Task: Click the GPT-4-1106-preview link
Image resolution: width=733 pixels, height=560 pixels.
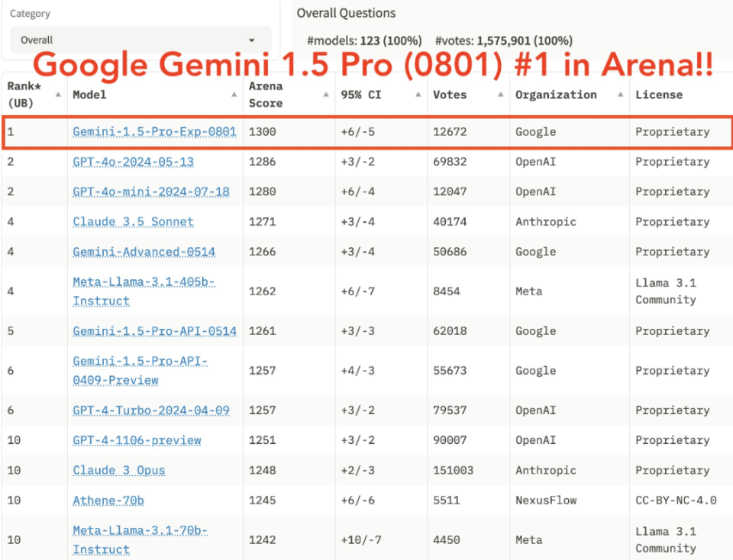Action: 137,440
